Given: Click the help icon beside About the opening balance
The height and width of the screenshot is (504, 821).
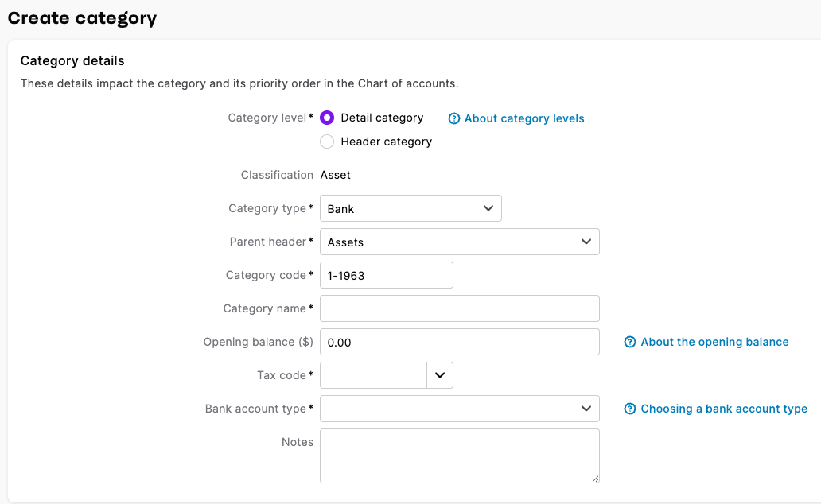Looking at the screenshot, I should click(630, 343).
